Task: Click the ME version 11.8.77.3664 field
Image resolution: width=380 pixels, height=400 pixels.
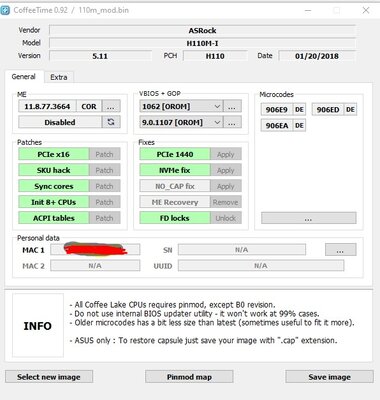Action: tap(47, 107)
